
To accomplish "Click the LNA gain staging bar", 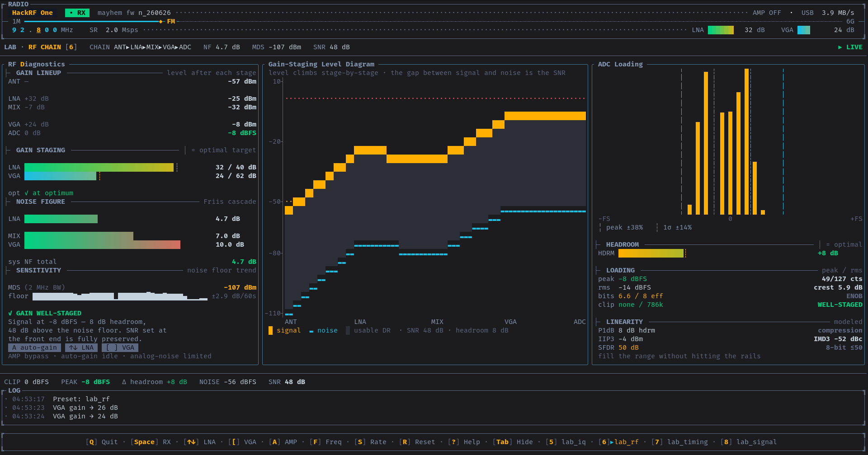I will (99, 167).
